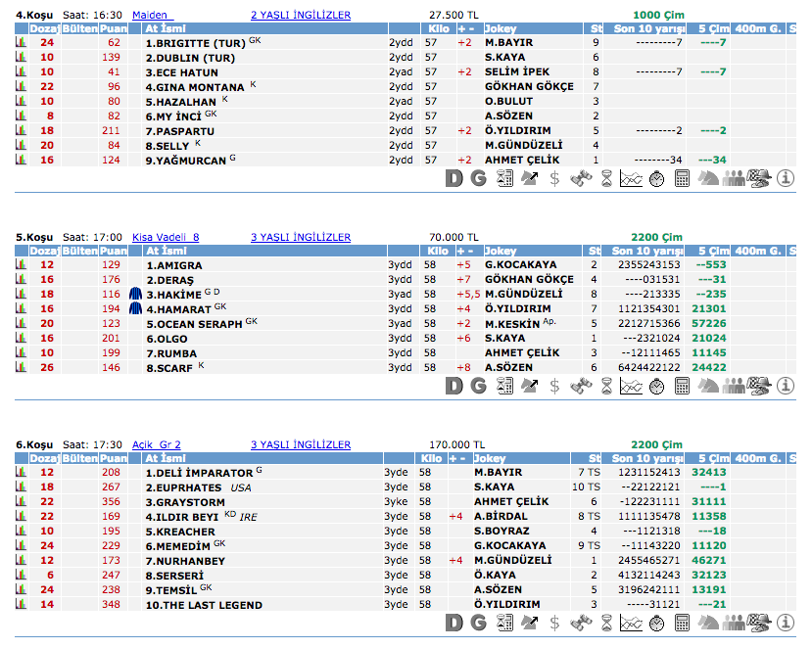Open the Açık Gr 2 link
Image resolution: width=812 pixels, height=649 pixels.
[x=157, y=444]
